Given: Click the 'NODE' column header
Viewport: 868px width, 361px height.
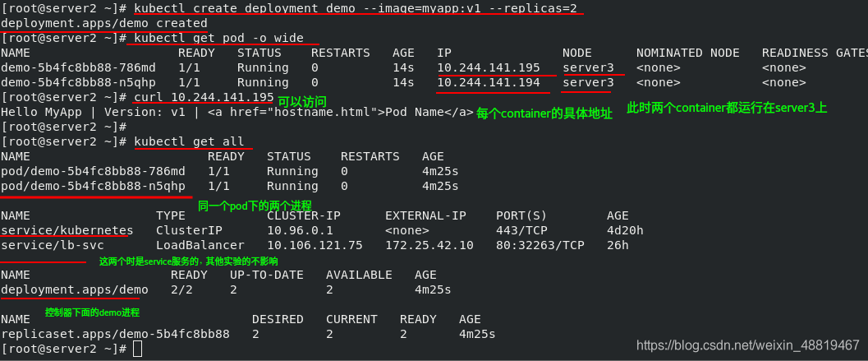Looking at the screenshot, I should pyautogui.click(x=576, y=53).
